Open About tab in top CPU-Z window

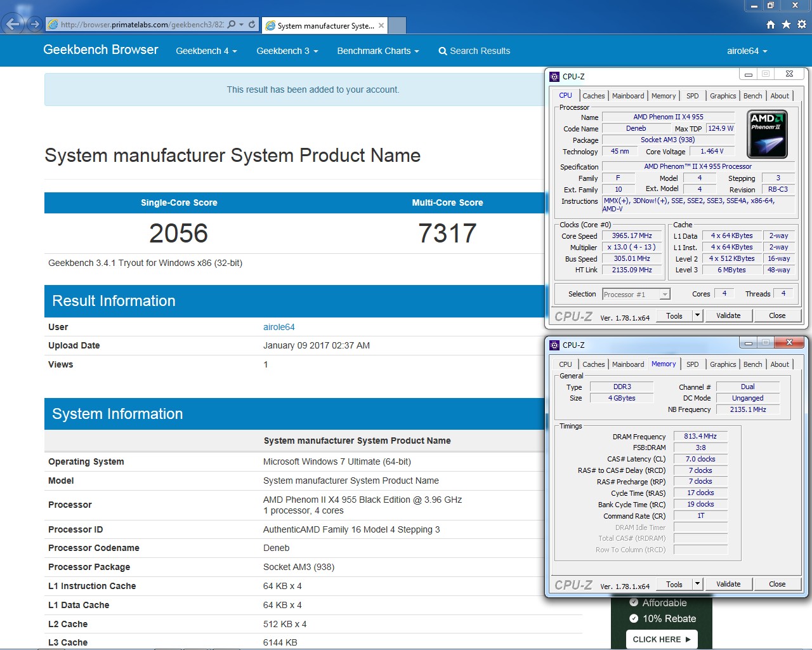click(780, 96)
